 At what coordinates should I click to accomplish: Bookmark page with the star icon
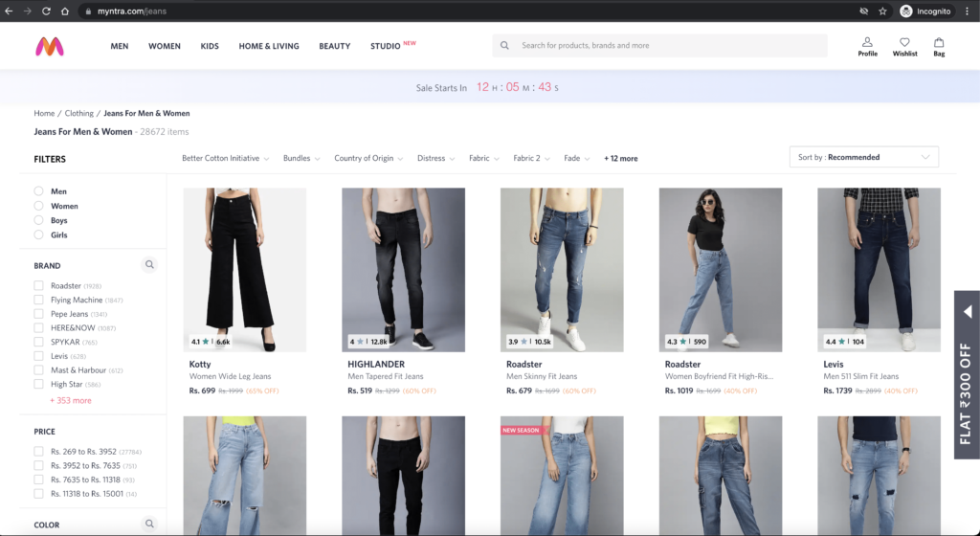pos(882,11)
